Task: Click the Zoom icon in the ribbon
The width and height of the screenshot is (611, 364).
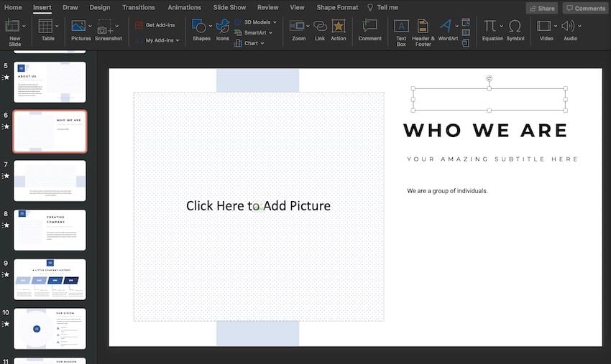Action: [x=298, y=27]
